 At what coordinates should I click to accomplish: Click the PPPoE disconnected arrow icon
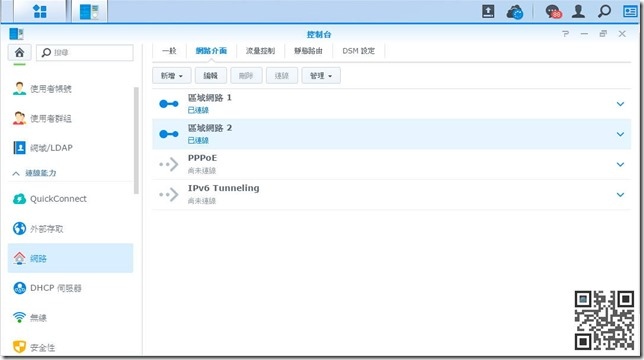click(x=169, y=164)
